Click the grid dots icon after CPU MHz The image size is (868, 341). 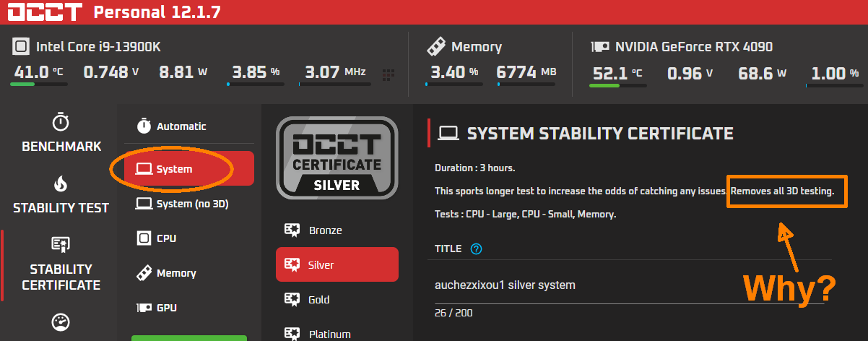coord(389,74)
